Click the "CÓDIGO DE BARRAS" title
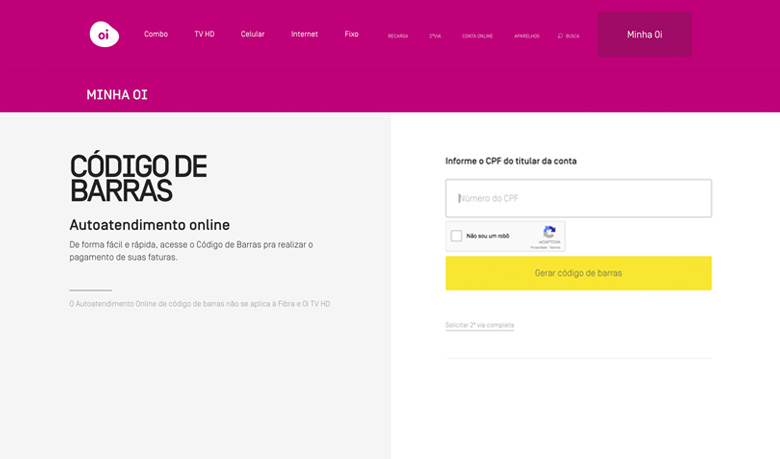The width and height of the screenshot is (780, 459). click(x=138, y=179)
